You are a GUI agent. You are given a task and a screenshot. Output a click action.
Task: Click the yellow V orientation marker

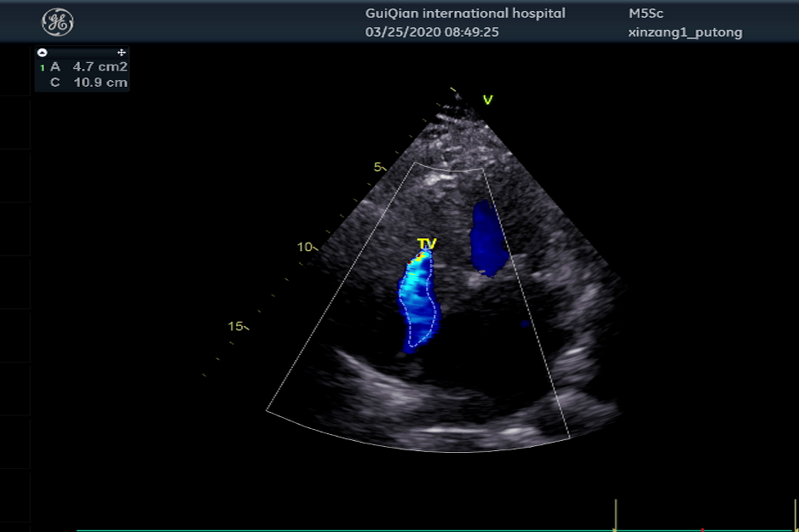click(x=487, y=100)
